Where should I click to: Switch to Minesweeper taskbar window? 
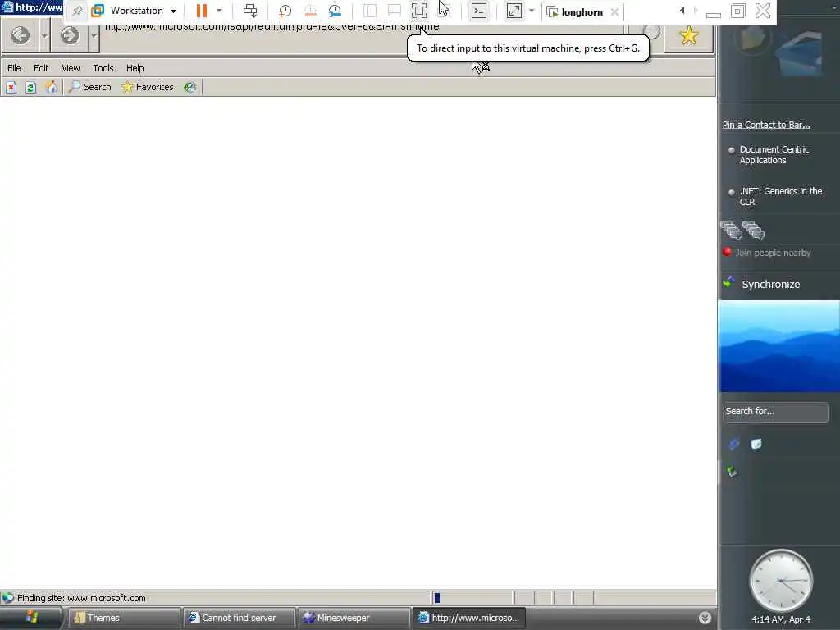tap(354, 618)
